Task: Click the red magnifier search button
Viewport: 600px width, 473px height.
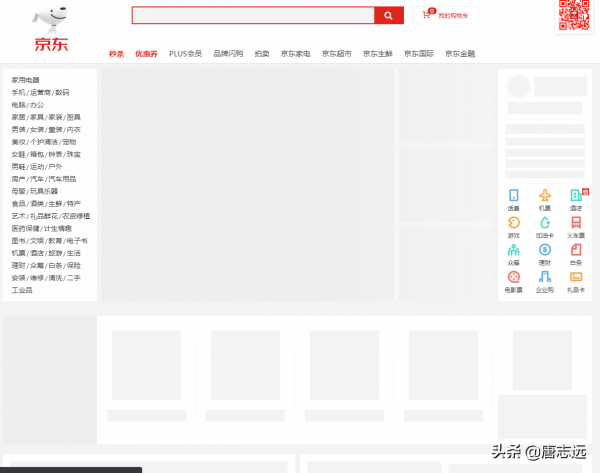Action: click(x=388, y=15)
